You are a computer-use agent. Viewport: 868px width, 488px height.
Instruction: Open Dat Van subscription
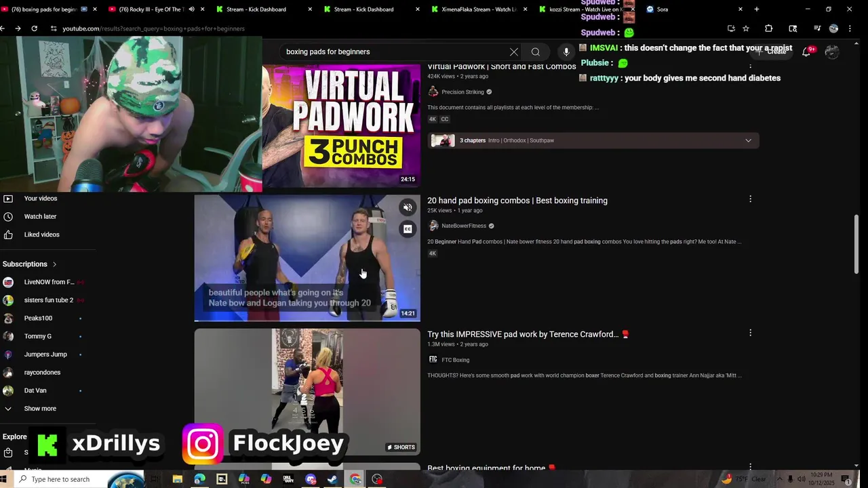[35, 390]
